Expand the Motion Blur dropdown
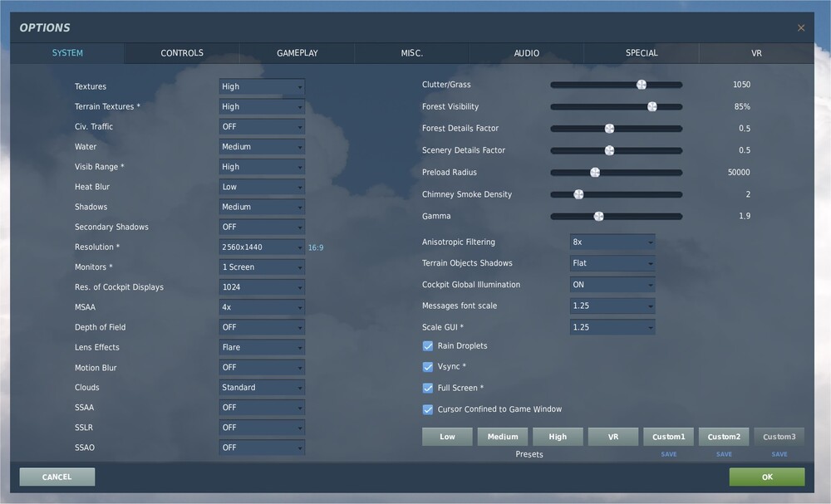 (x=262, y=367)
